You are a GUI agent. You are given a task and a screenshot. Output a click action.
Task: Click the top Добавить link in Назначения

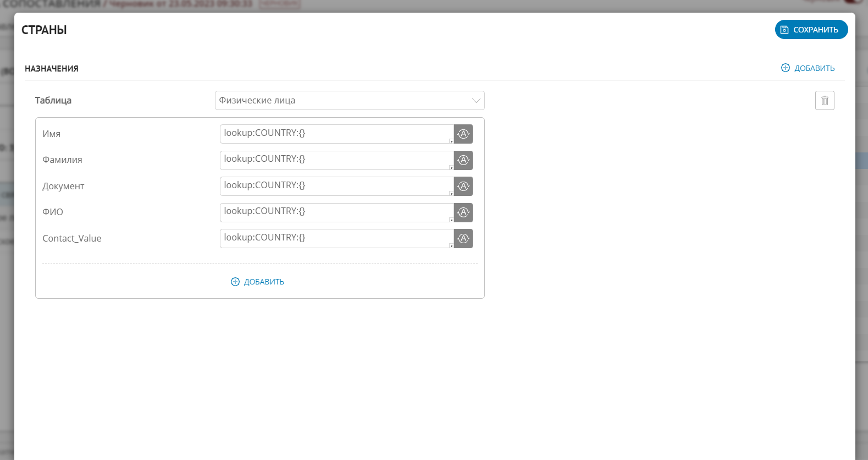(x=808, y=68)
